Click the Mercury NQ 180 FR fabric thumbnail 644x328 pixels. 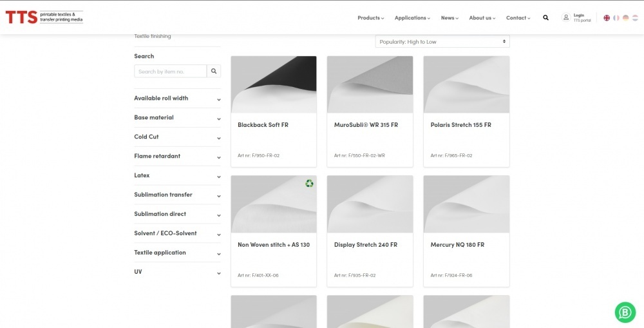pos(466,204)
